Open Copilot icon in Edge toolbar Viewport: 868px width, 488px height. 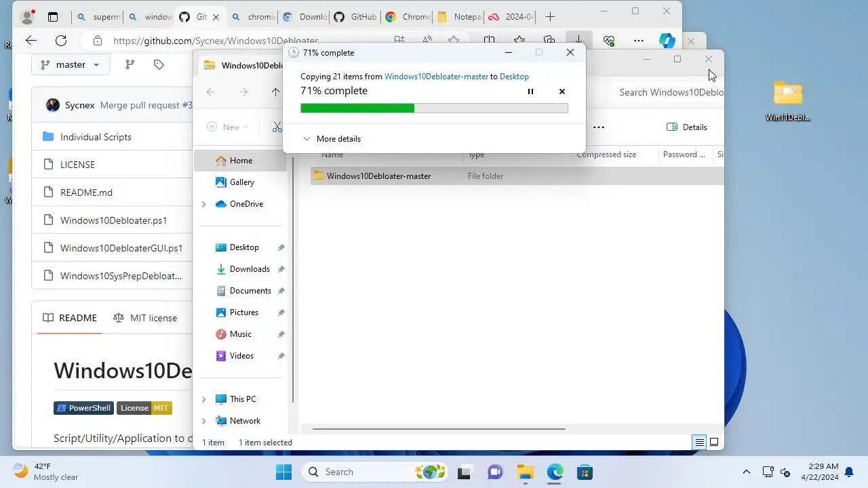667,41
